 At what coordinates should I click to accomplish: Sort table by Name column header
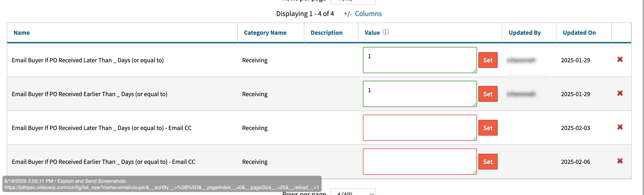(21, 33)
